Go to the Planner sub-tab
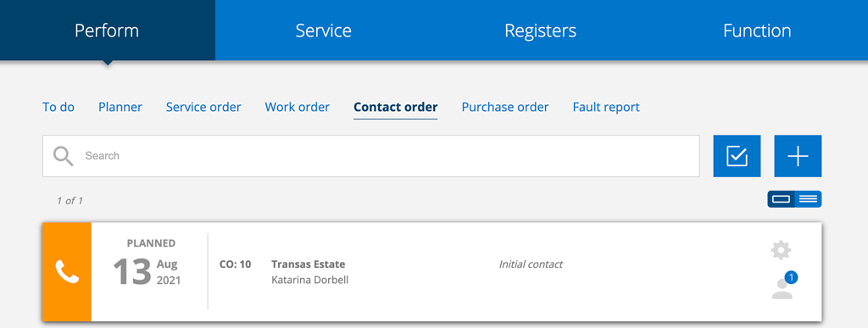The image size is (868, 328). pyautogui.click(x=120, y=107)
